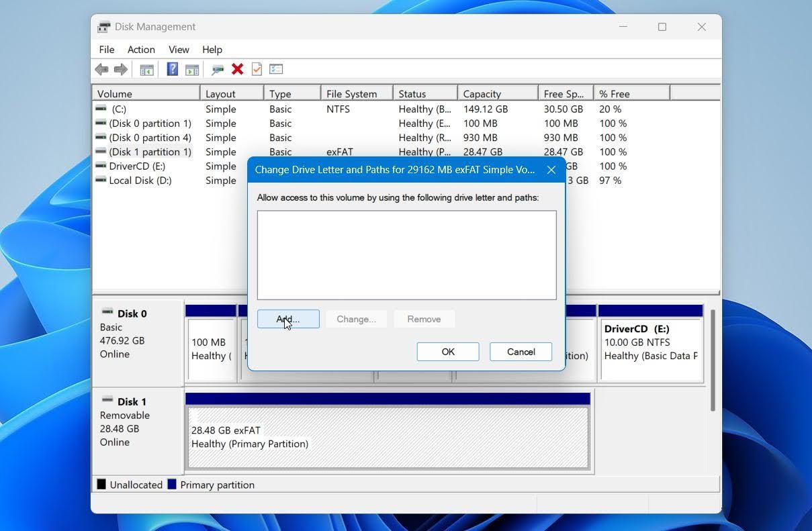Click the Unallocated black legend swatch
Image resolution: width=812 pixels, height=531 pixels.
(101, 484)
